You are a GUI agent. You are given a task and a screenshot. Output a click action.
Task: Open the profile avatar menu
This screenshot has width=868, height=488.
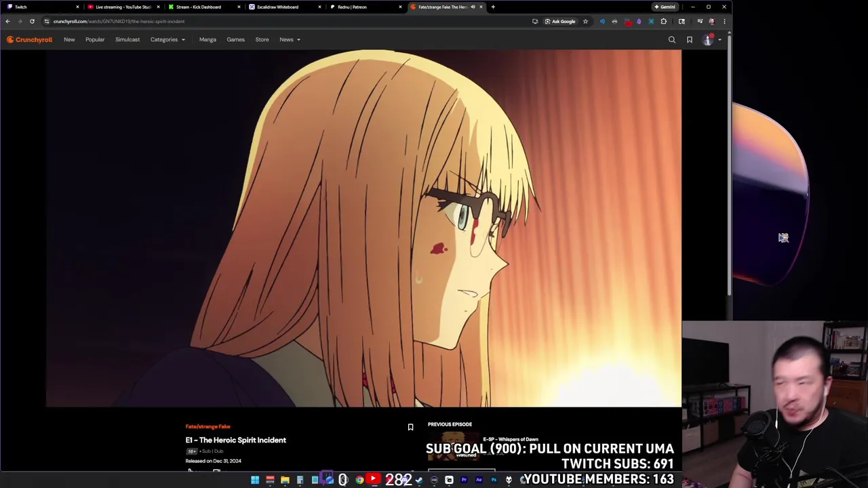pyautogui.click(x=708, y=39)
